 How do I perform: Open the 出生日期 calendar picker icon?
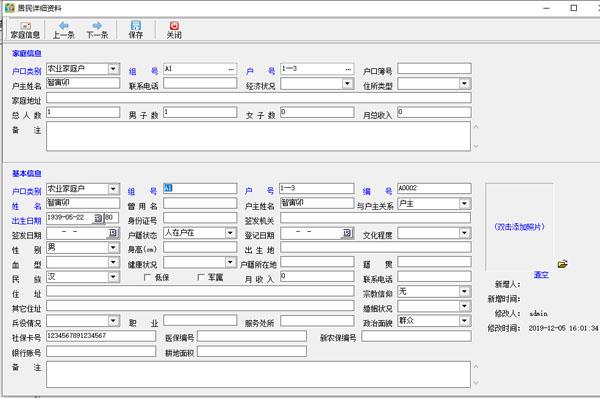[98, 218]
